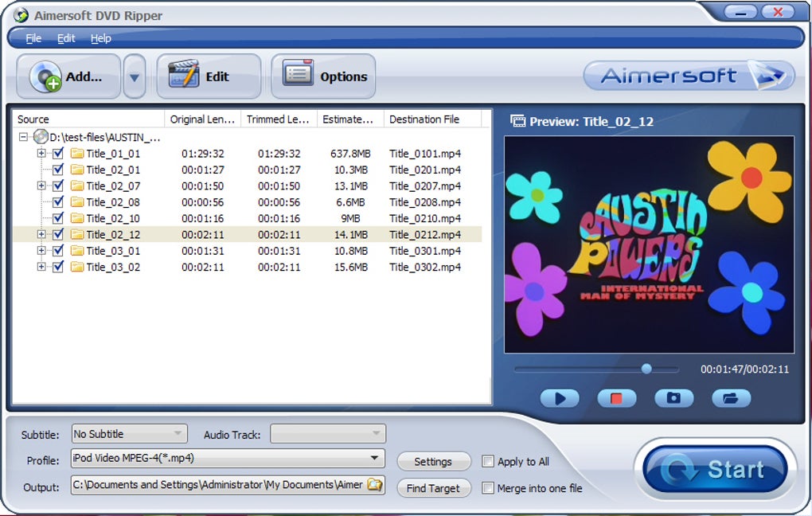Open the Subtitle dropdown
Viewport: 812px width, 516px height.
click(x=130, y=434)
